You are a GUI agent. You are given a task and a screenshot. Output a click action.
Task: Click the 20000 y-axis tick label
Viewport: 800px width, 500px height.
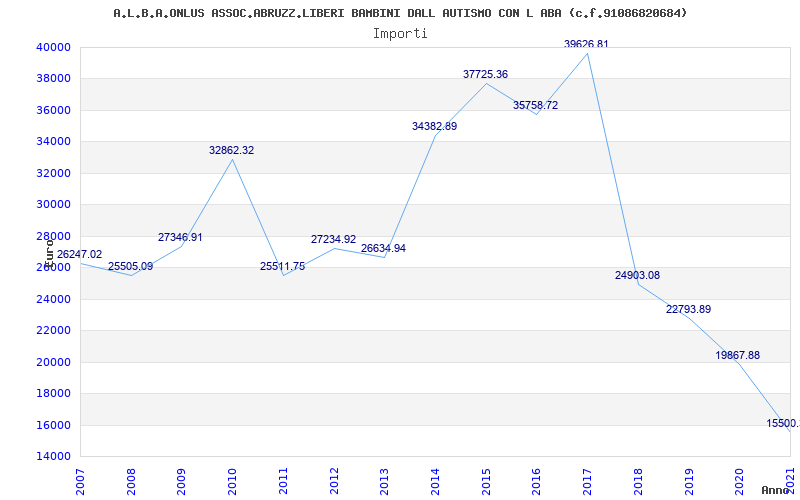coord(53,362)
